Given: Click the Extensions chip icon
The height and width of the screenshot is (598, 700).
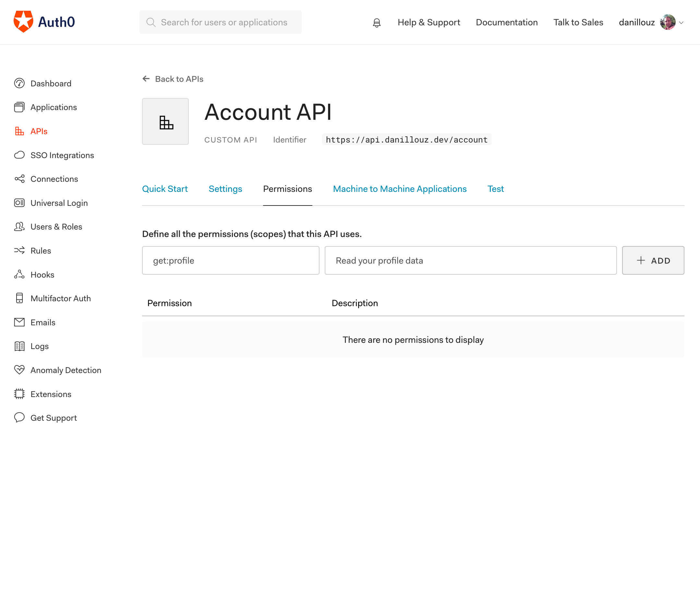Looking at the screenshot, I should pyautogui.click(x=19, y=394).
